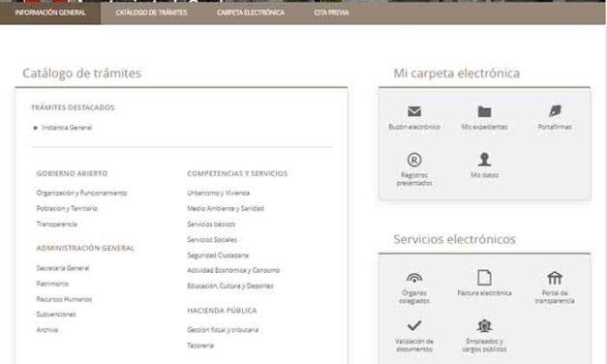Switch to Catálogo de Trámites tab
Screen dimensions: 607x364
[151, 13]
